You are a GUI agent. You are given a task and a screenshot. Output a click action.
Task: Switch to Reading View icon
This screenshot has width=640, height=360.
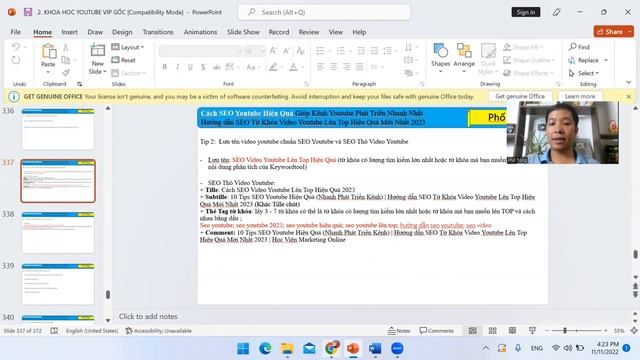512,331
